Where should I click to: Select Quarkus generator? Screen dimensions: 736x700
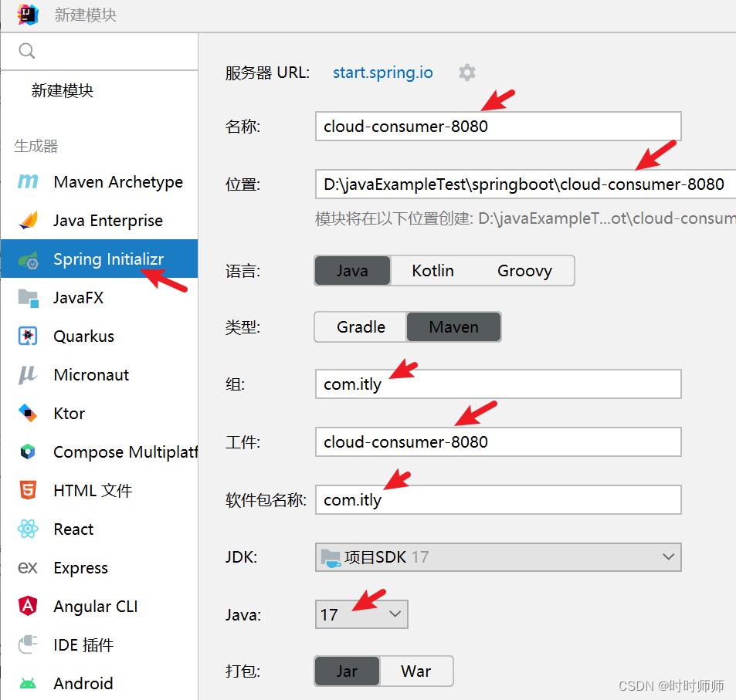tap(100, 336)
